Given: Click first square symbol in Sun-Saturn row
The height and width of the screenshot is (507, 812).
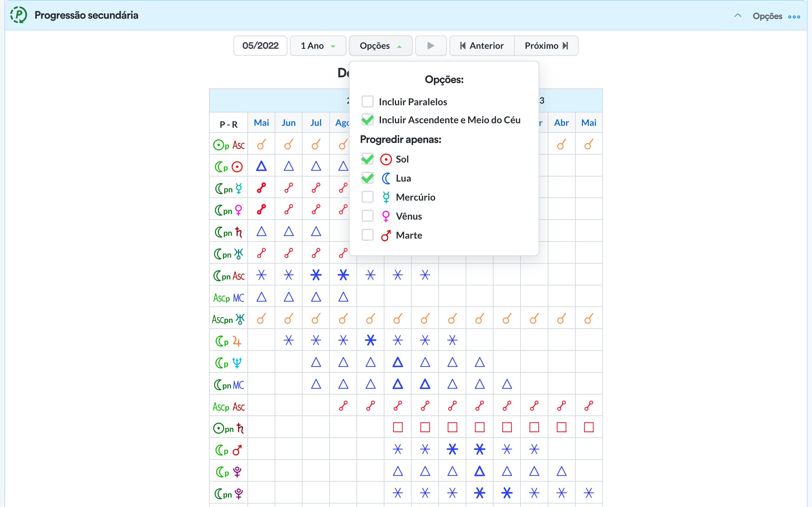Looking at the screenshot, I should point(398,427).
